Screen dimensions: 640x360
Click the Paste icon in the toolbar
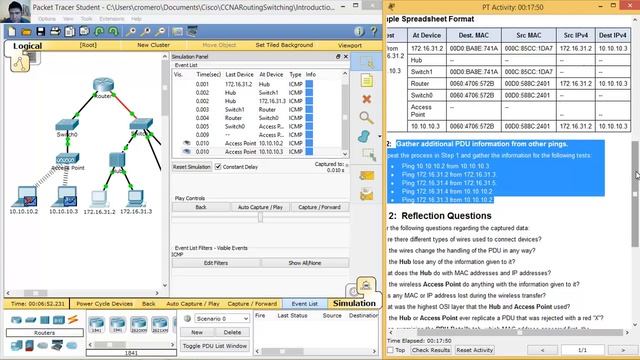84,31
